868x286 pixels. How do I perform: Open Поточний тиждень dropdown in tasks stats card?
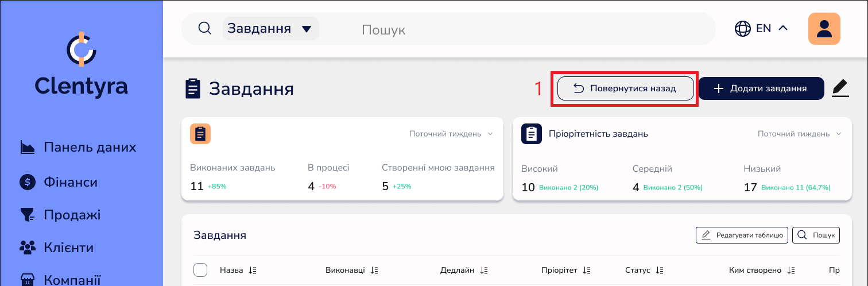(451, 134)
